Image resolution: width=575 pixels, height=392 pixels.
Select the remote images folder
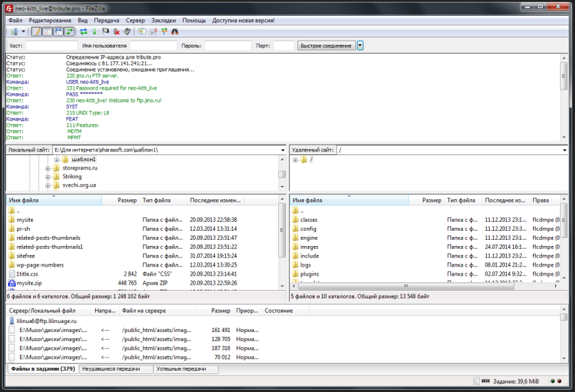click(309, 247)
